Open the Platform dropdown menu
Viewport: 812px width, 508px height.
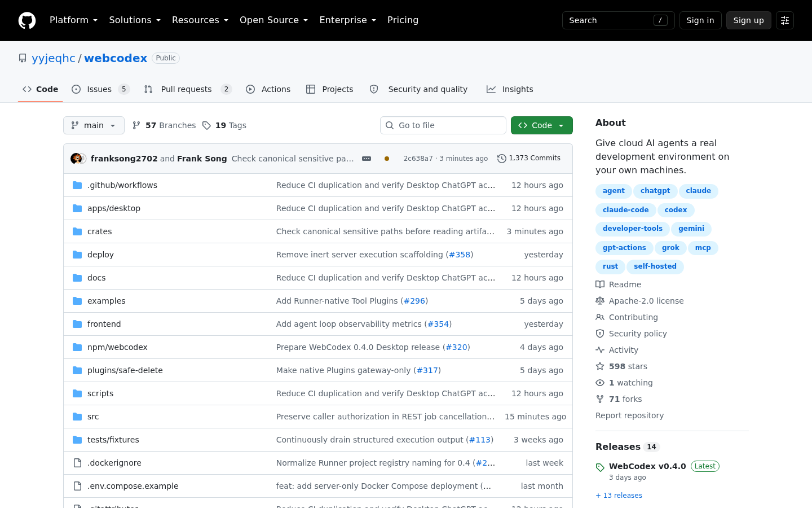click(74, 20)
